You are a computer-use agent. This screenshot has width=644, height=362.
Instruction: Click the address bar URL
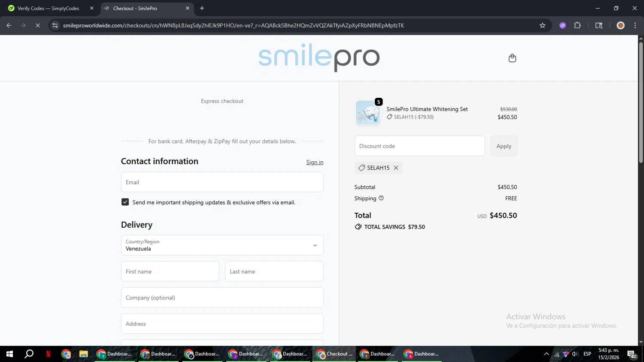pyautogui.click(x=234, y=25)
